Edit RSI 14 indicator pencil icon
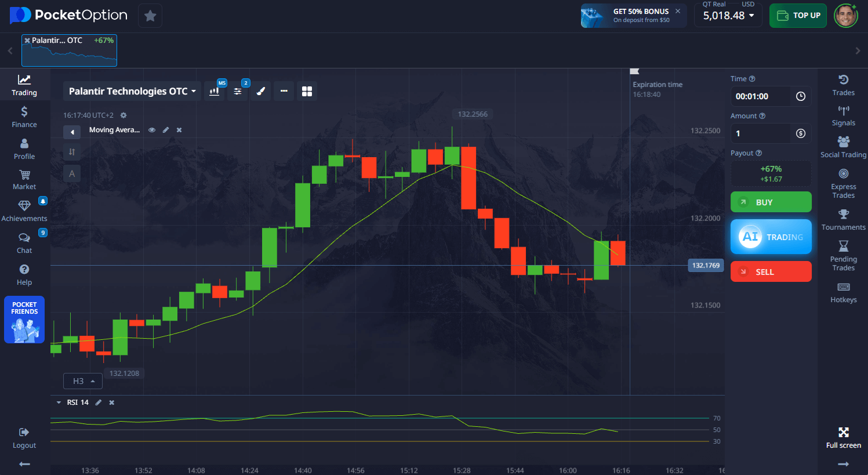 point(99,403)
